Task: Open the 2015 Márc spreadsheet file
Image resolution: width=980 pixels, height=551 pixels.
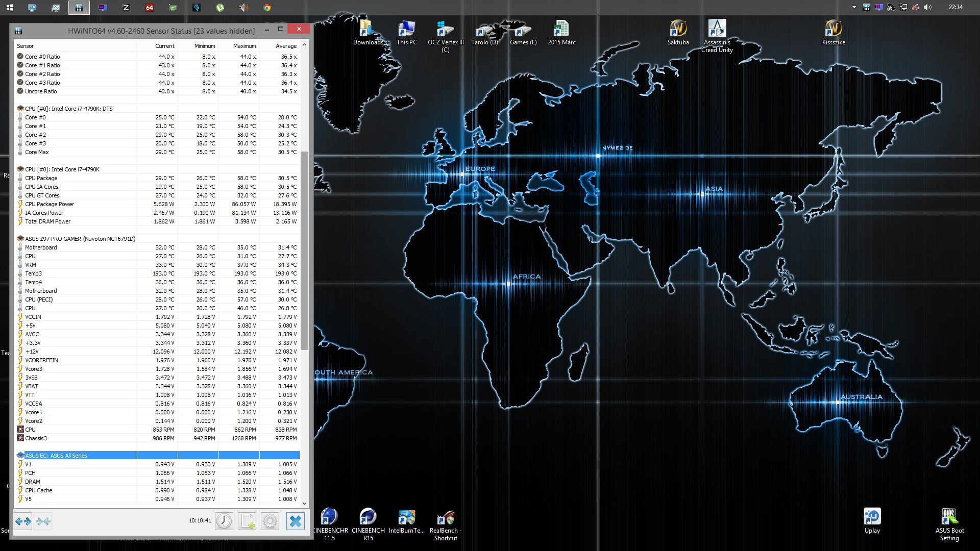Action: (x=561, y=33)
